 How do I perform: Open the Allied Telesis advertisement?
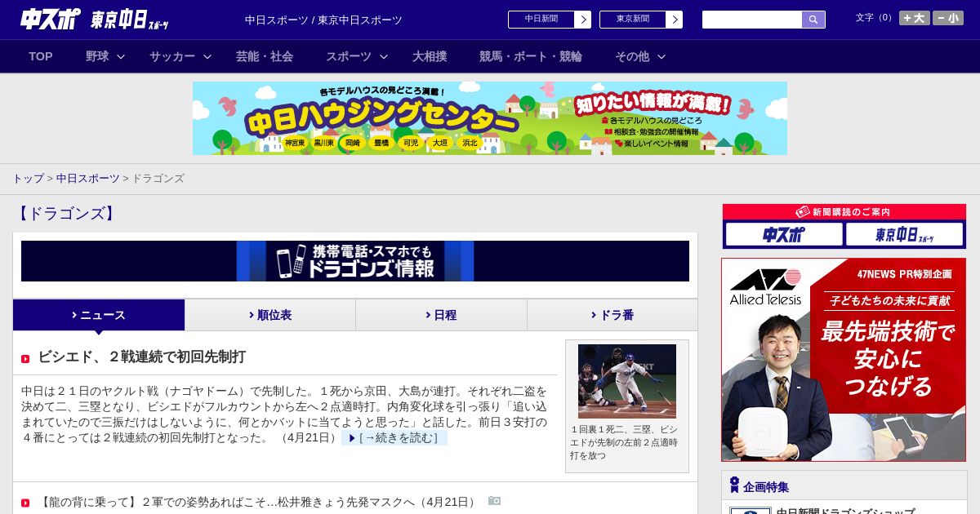(844, 360)
